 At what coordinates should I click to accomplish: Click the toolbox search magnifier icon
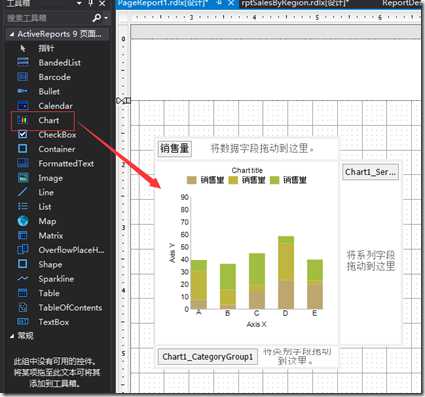coord(97,18)
